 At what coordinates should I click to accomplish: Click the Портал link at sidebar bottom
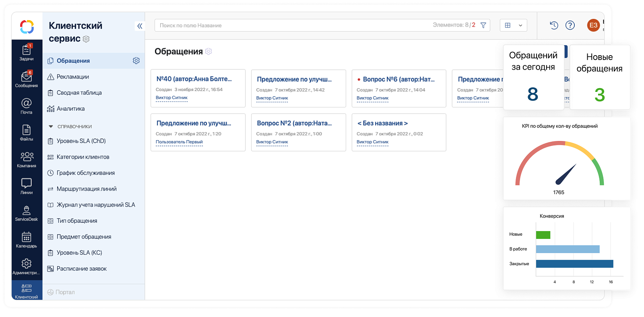[x=61, y=292]
